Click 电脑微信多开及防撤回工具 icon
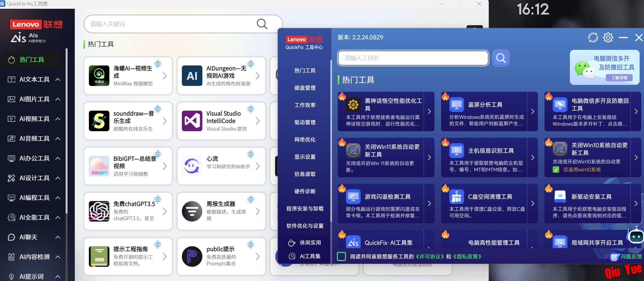Image resolution: width=644 pixels, height=281 pixels. (x=560, y=104)
